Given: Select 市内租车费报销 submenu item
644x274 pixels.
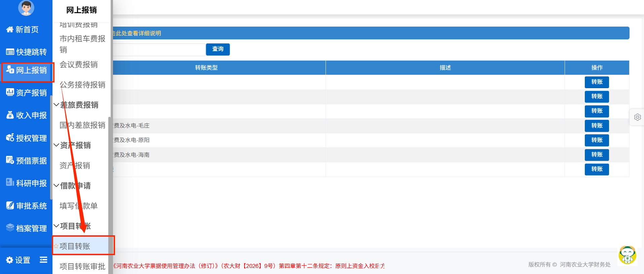Looking at the screenshot, I should click(82, 44).
